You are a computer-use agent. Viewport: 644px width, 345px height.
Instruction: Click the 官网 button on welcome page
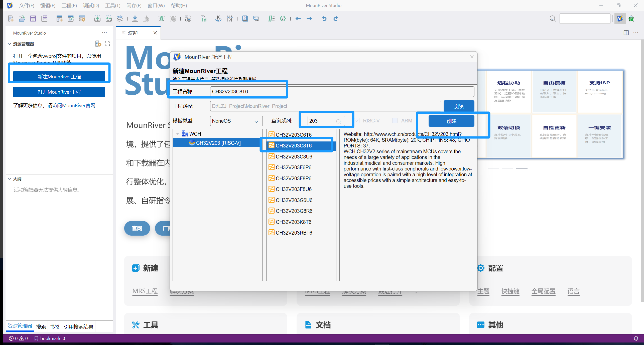tap(137, 228)
